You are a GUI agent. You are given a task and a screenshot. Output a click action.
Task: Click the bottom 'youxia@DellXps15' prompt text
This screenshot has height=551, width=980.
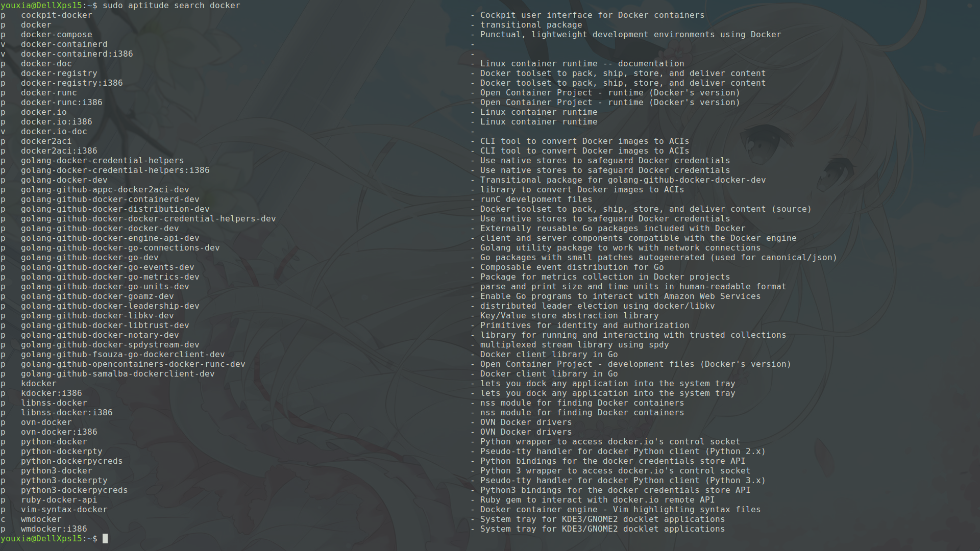point(41,538)
